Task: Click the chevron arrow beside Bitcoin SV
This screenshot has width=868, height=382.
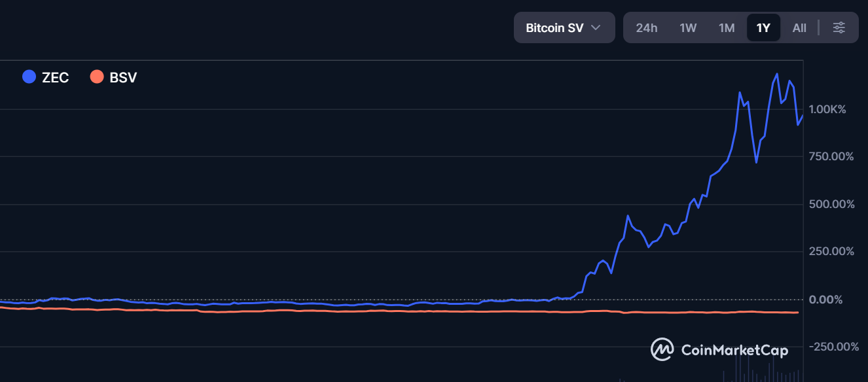Action: (x=596, y=28)
